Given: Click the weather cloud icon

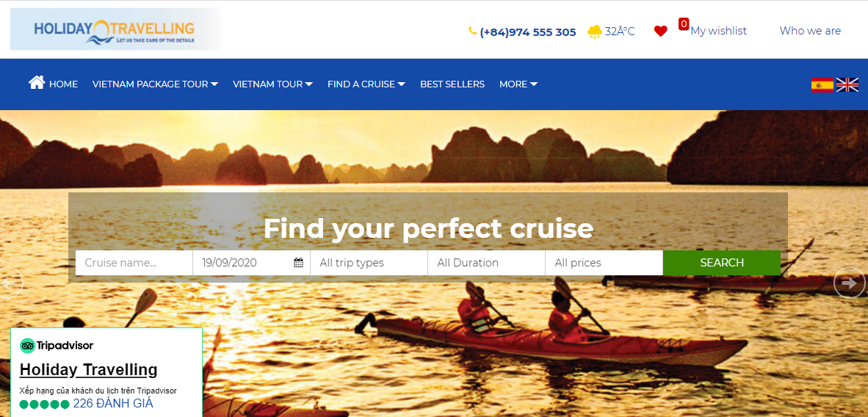Looking at the screenshot, I should click(x=595, y=32).
